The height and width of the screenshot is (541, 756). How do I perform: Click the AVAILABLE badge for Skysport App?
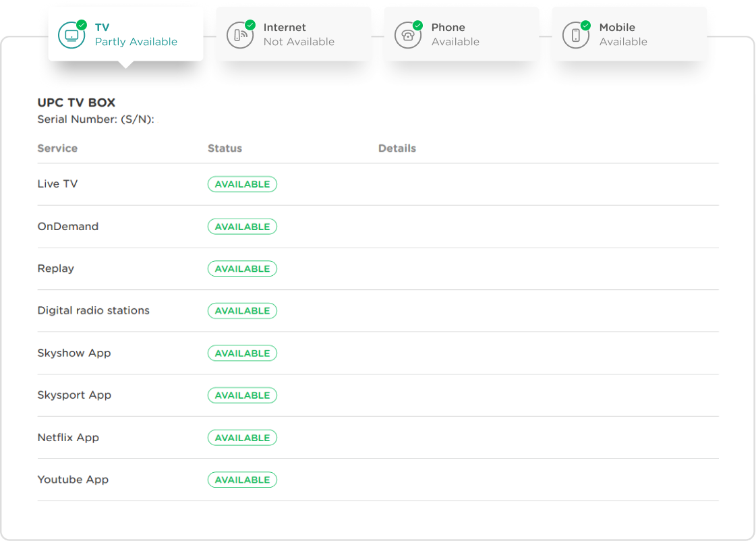tap(242, 395)
